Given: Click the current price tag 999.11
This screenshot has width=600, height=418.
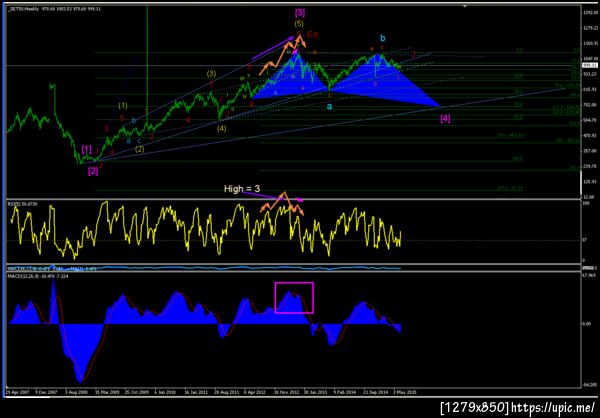Looking at the screenshot, I should 588,66.
